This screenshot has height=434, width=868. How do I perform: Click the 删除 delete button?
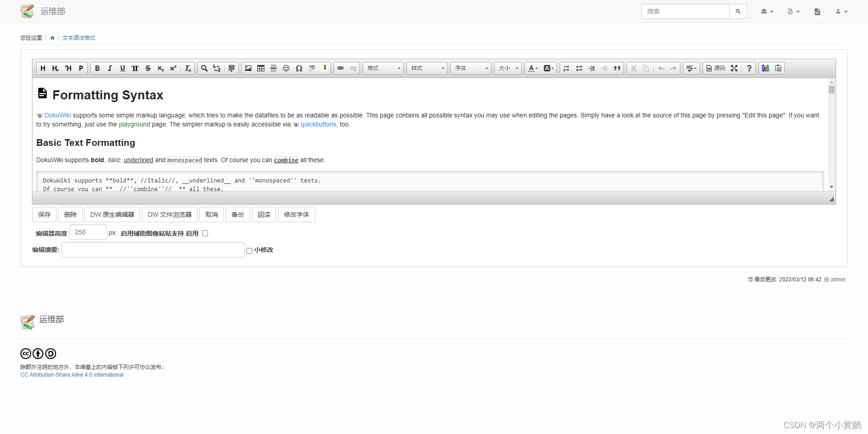click(71, 215)
